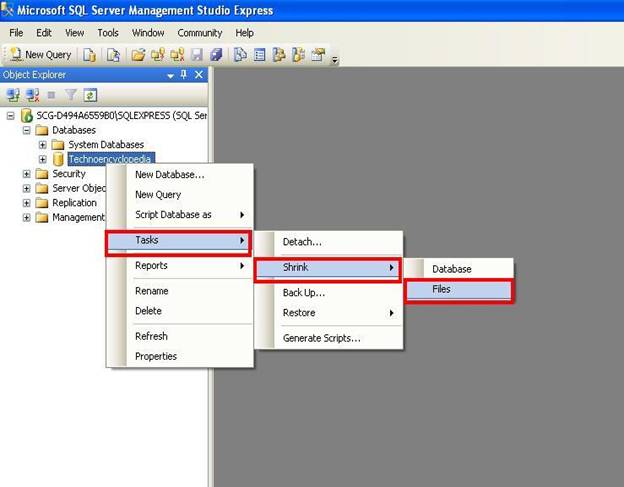Click the Replication folder icon

coord(42,203)
